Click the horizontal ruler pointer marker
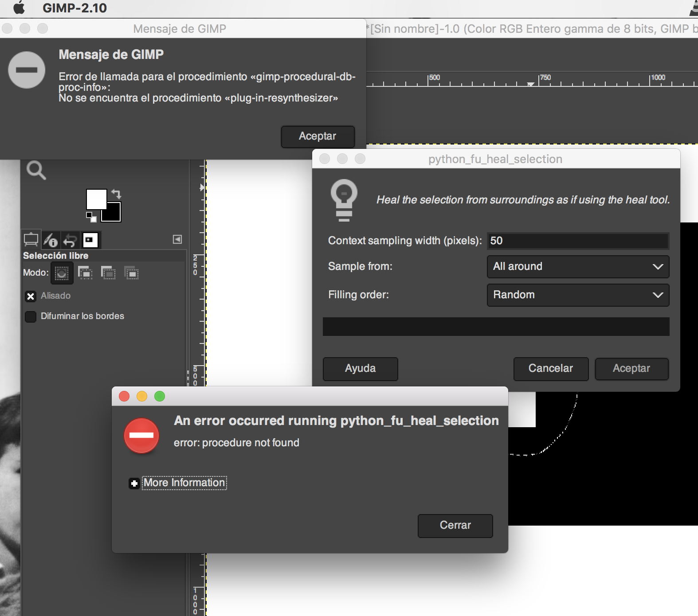The image size is (698, 616). click(x=530, y=84)
